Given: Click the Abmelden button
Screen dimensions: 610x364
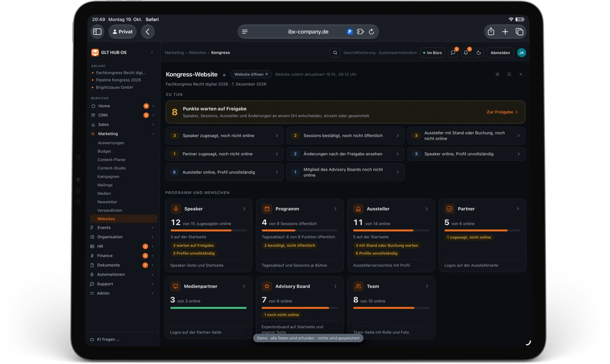Looking at the screenshot, I should pos(500,53).
